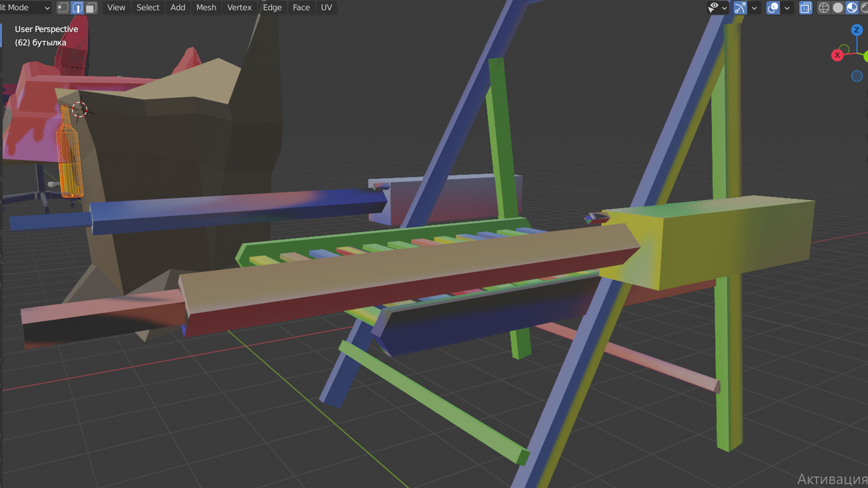Switch to edge select mode
The height and width of the screenshot is (488, 868).
(77, 8)
